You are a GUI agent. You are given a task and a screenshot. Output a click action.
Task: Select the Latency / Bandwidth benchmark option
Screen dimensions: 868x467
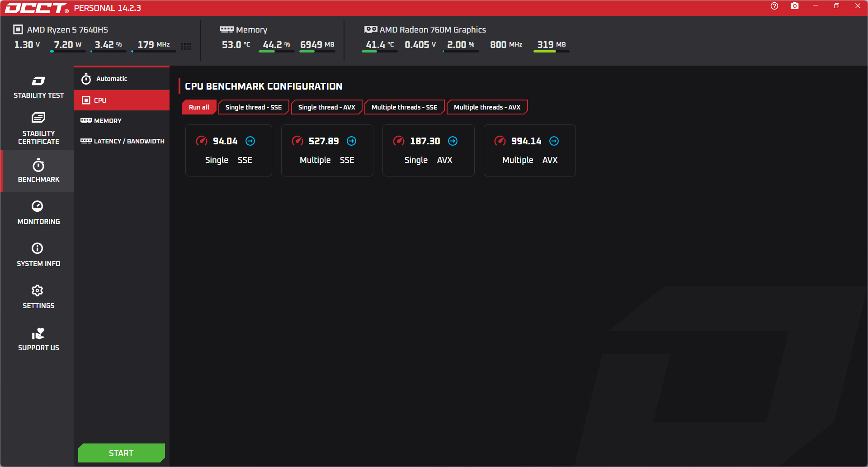point(122,141)
